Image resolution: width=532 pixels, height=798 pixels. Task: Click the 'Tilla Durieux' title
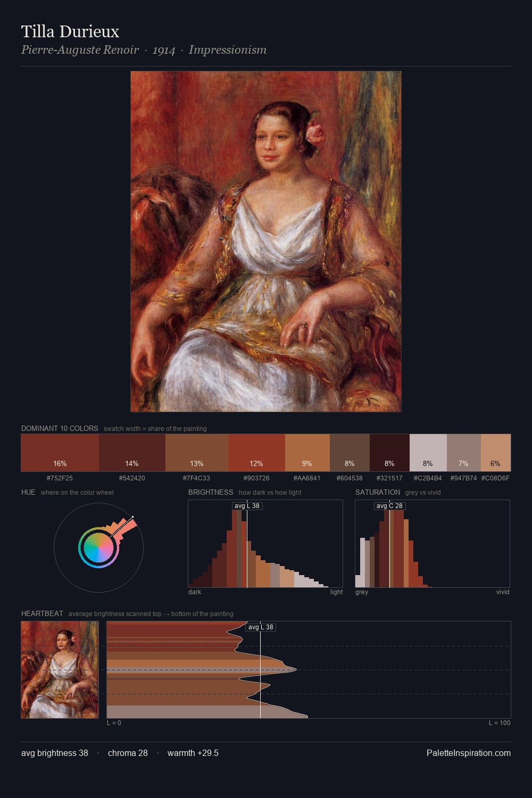coord(70,31)
